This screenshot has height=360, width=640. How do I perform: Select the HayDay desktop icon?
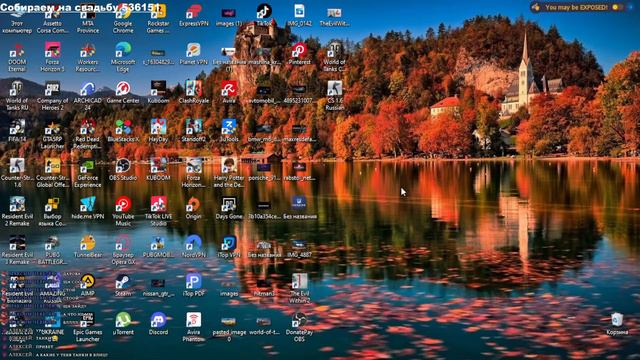tap(158, 131)
